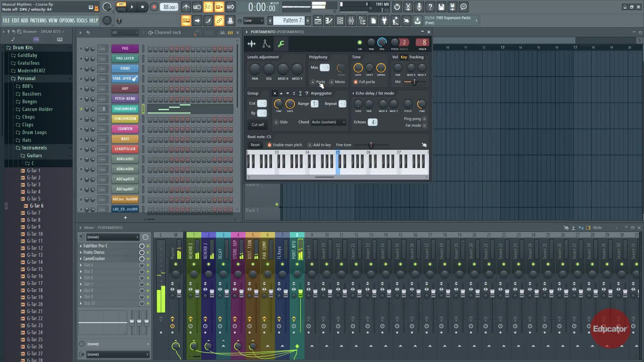The height and width of the screenshot is (362, 644).
Task: Click the Cut self button
Action: (258, 125)
